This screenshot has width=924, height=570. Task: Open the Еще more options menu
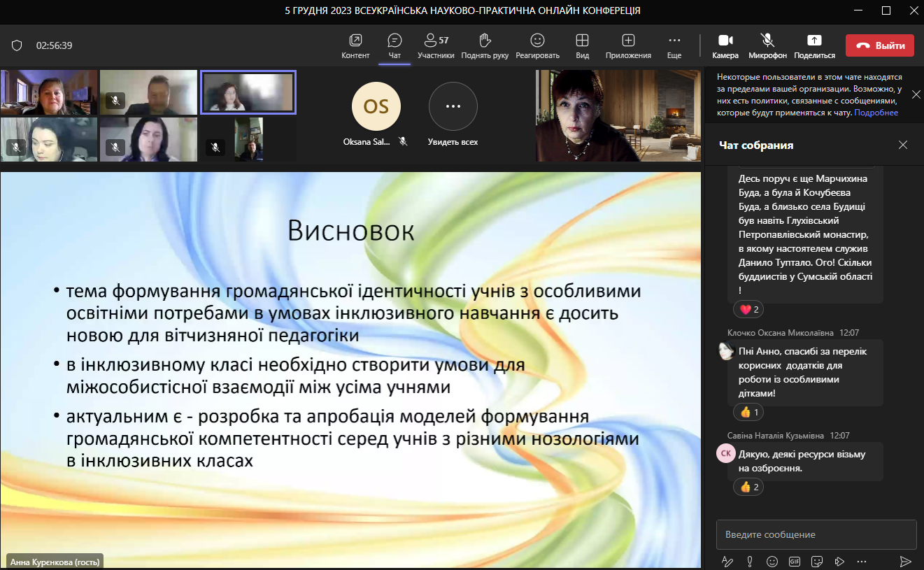(674, 46)
